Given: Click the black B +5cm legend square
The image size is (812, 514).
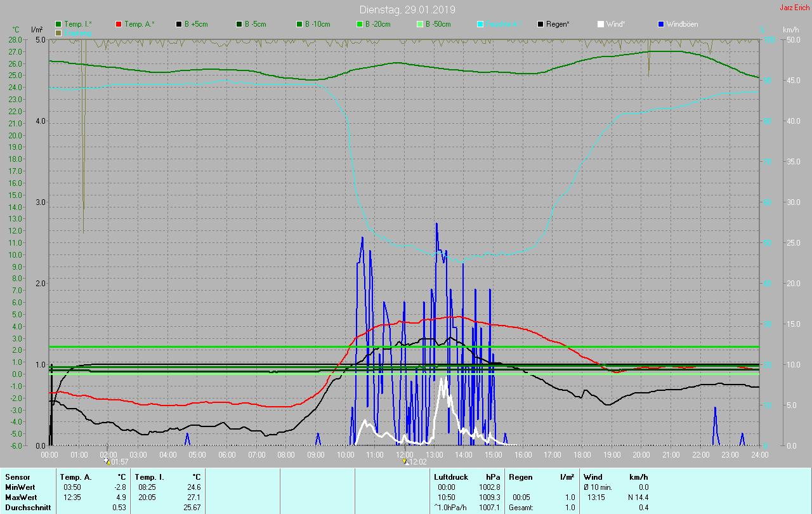Looking at the screenshot, I should point(179,24).
